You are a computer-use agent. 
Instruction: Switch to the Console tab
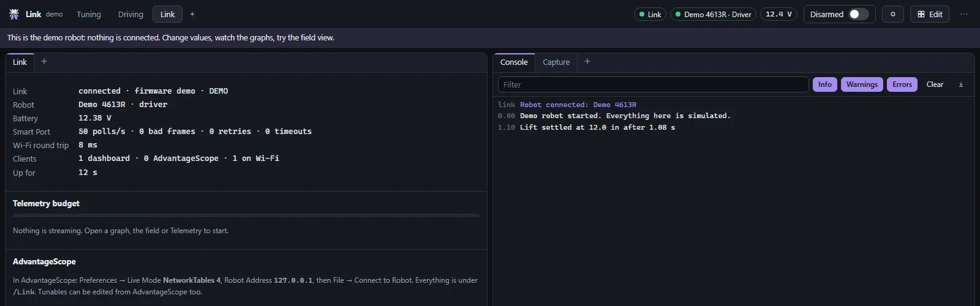click(514, 62)
